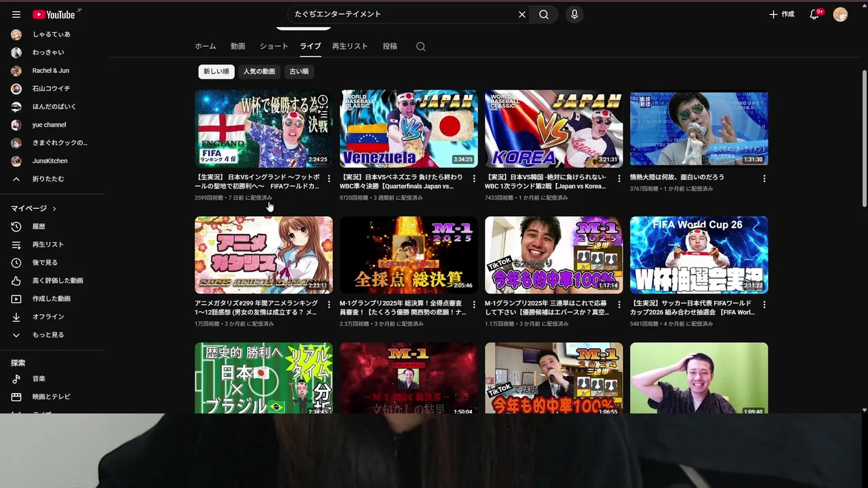868x488 pixels.
Task: Switch to 動画 channel tab
Action: click(x=238, y=46)
